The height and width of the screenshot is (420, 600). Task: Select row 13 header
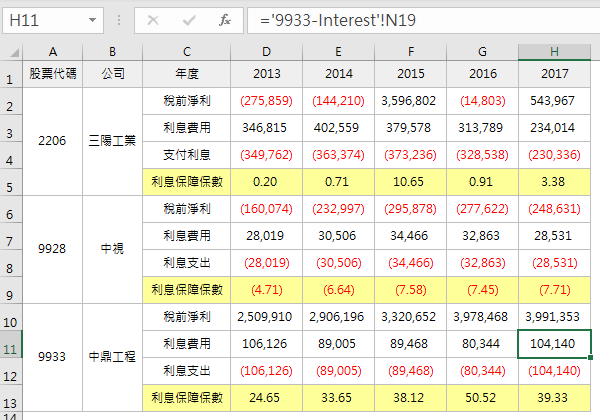click(x=11, y=398)
